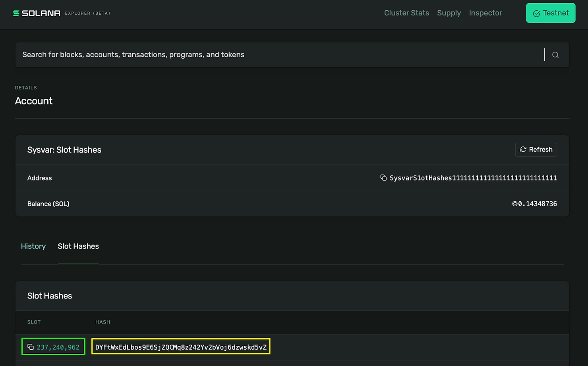588x366 pixels.
Task: Click the Explorer (Beta) label
Action: [x=87, y=13]
